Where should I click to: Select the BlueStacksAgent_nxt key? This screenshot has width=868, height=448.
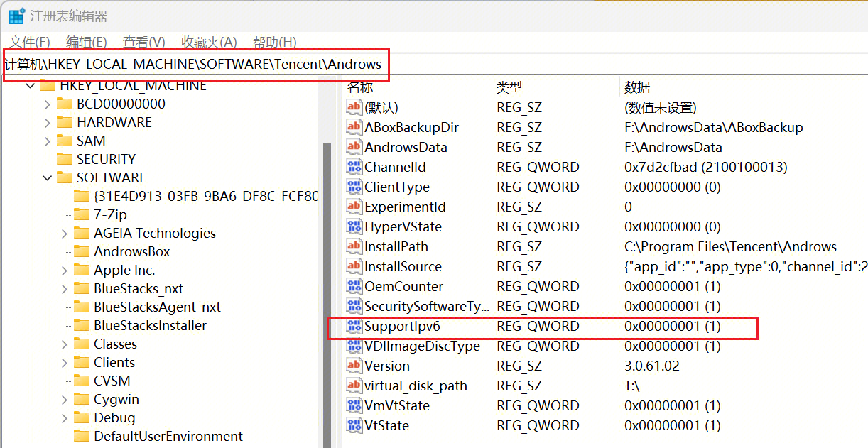[x=157, y=307]
